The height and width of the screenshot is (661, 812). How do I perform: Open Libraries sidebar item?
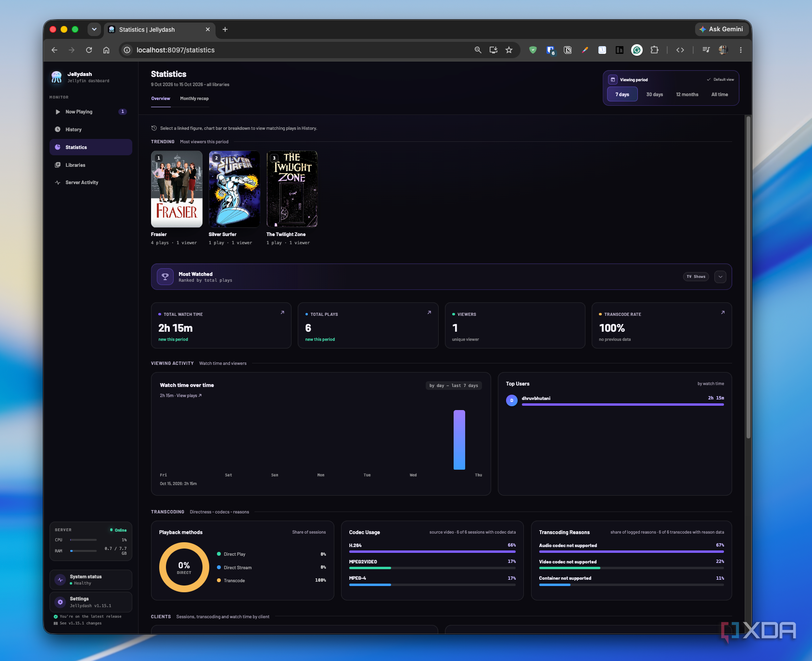(90, 165)
